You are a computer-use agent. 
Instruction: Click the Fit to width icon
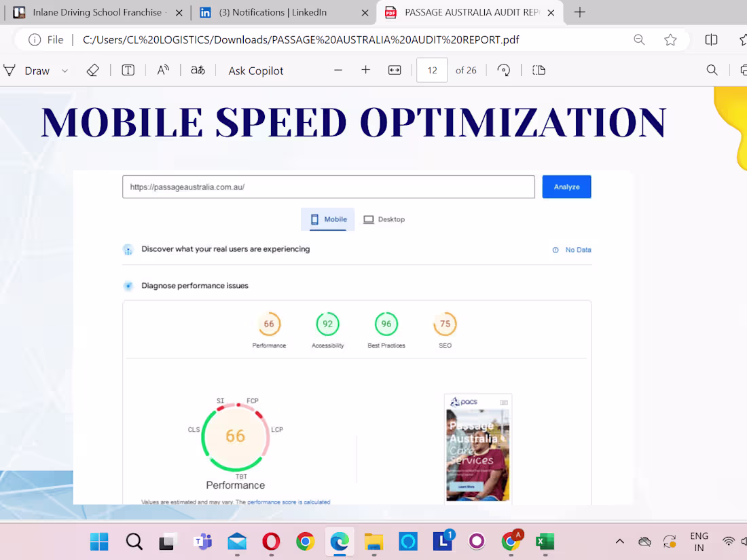coord(395,70)
